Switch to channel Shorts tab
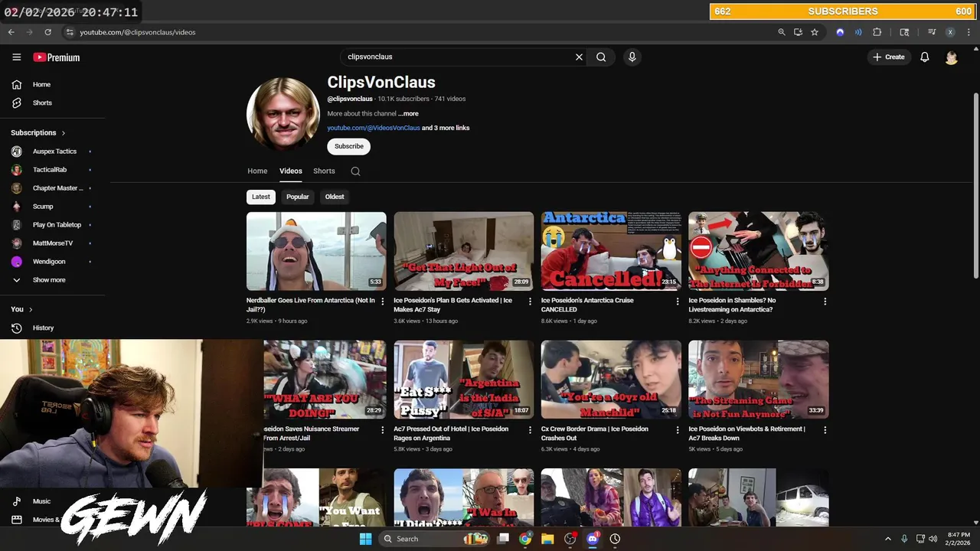 324,171
